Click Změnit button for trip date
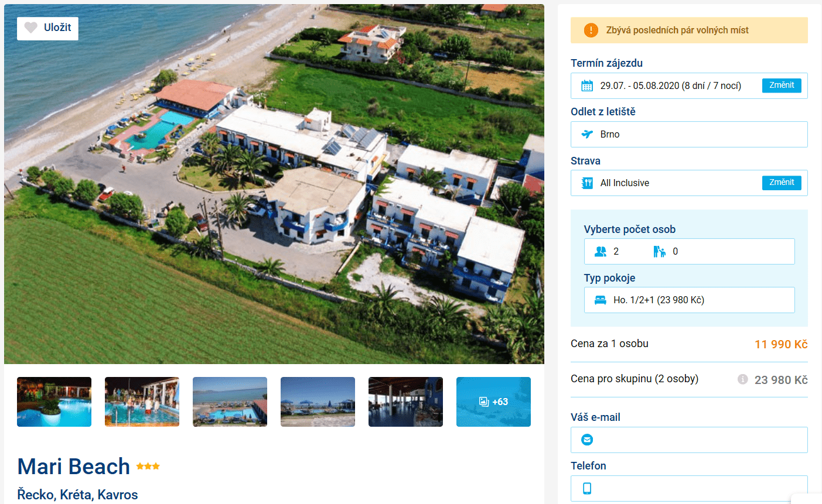822x504 pixels. point(782,85)
